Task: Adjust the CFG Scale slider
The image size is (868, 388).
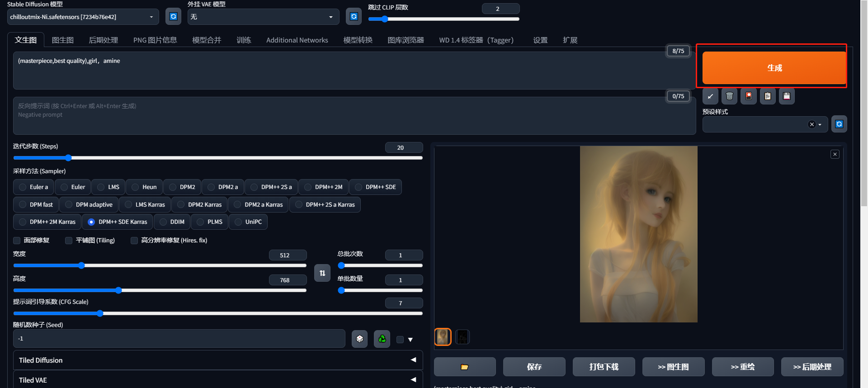Action: (x=218, y=313)
